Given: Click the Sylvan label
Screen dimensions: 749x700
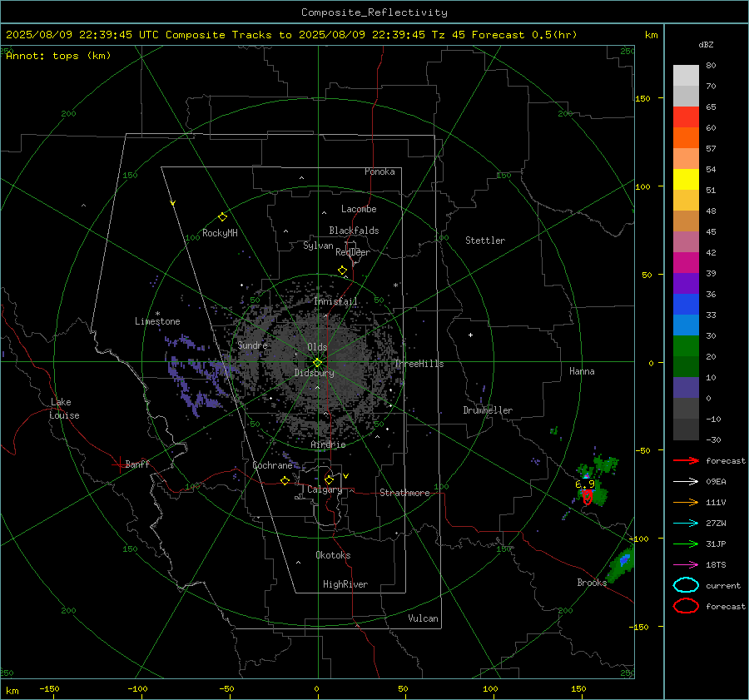Looking at the screenshot, I should click(x=318, y=246).
